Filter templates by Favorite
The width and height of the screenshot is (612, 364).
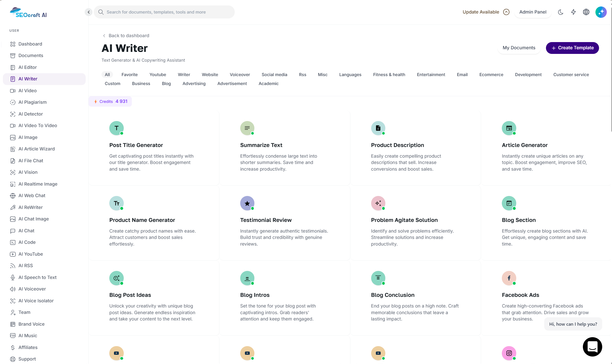[129, 75]
